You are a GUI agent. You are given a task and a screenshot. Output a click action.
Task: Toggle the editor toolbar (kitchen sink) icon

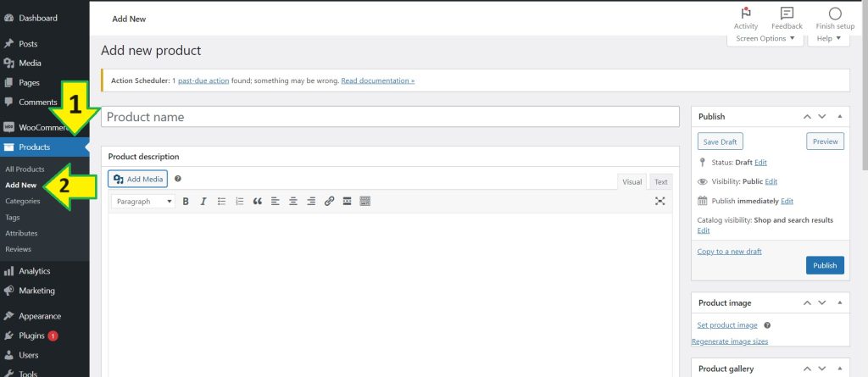pos(364,202)
